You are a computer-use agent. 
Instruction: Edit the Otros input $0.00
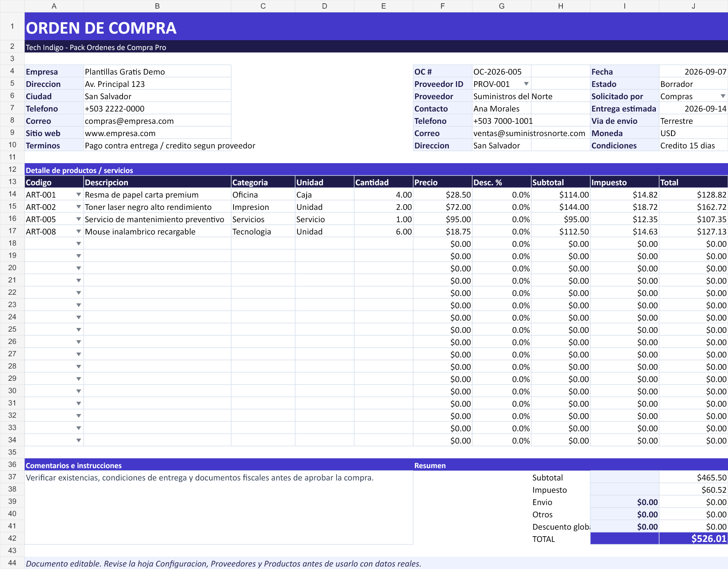[625, 514]
